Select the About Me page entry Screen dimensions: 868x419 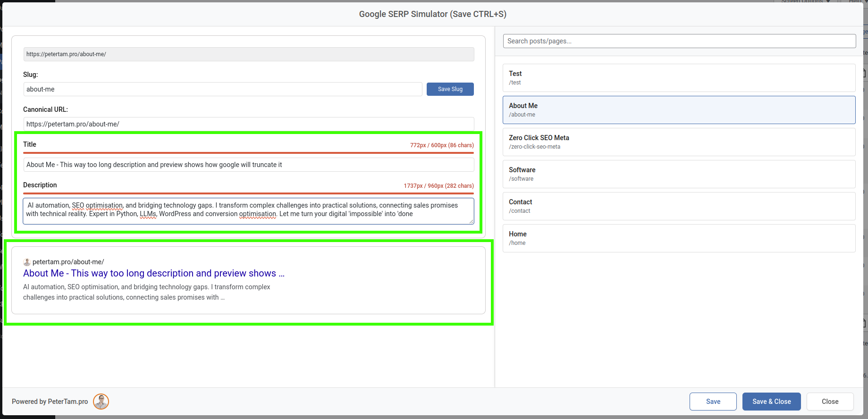click(x=679, y=110)
